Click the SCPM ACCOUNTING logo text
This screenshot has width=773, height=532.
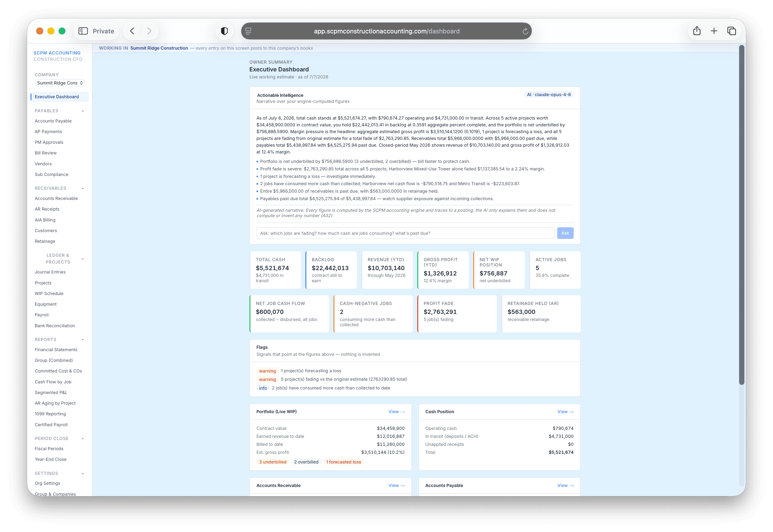pyautogui.click(x=57, y=53)
